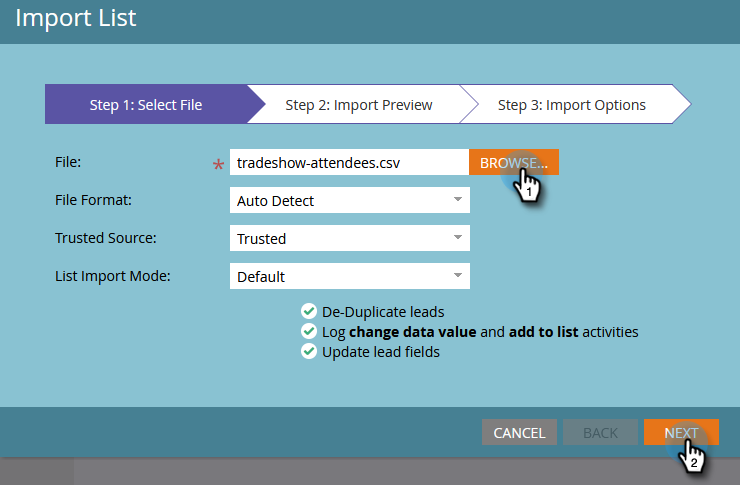
Task: Select the Default import mode box
Action: click(x=350, y=276)
